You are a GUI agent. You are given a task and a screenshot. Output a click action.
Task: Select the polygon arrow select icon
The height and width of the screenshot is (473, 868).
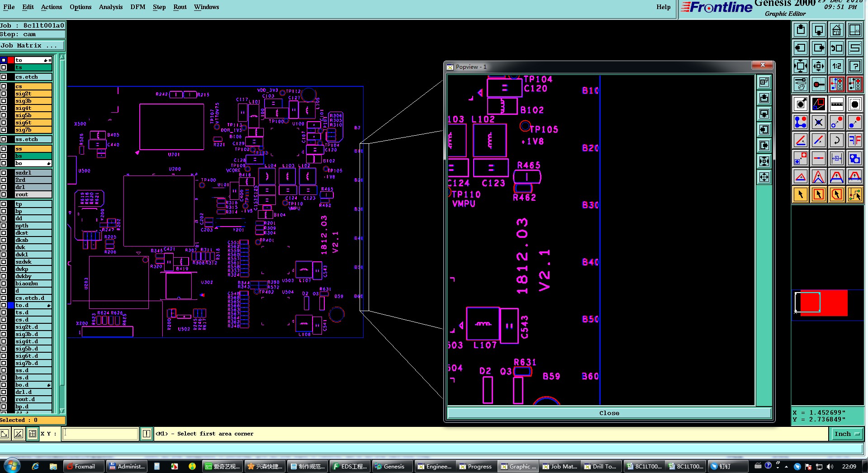[x=837, y=194]
